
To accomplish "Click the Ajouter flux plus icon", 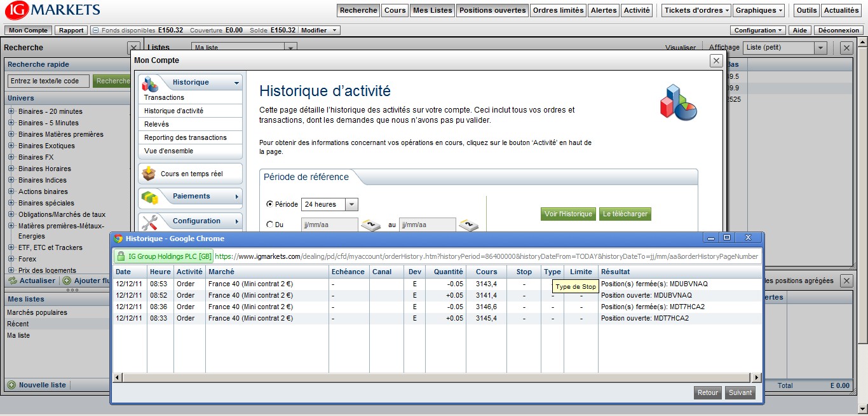I will click(67, 281).
